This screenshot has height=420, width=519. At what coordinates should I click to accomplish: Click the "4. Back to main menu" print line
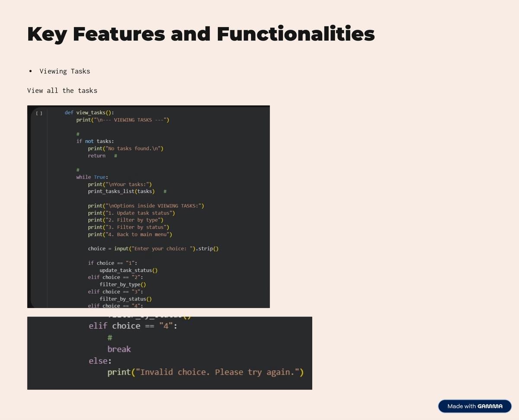[130, 235]
